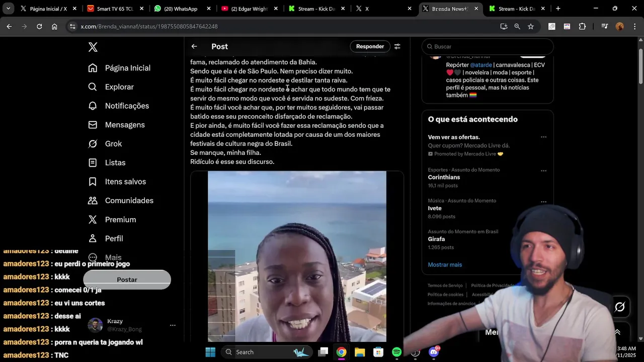
Task: Open the Notificações bell icon
Action: (93, 106)
